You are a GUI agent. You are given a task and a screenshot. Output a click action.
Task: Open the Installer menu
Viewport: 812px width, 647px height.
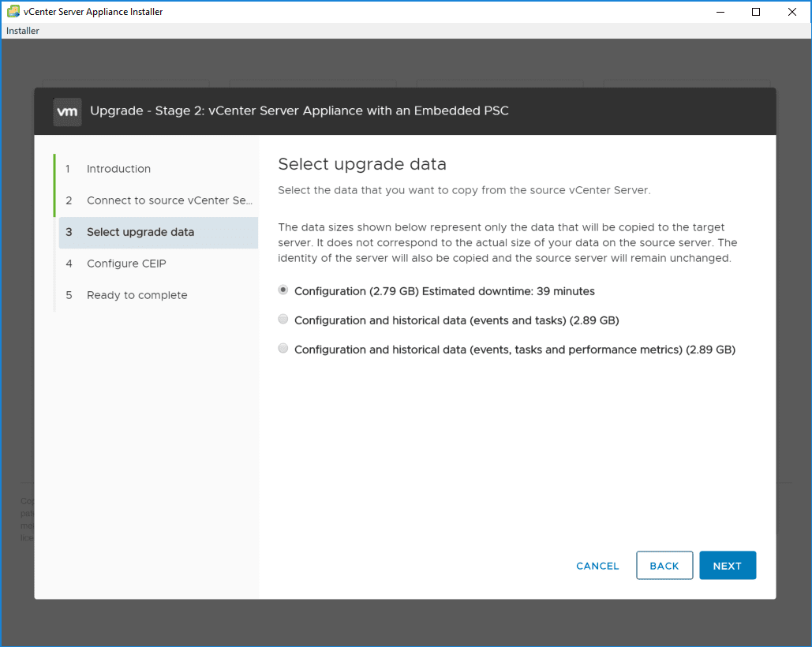click(x=23, y=31)
